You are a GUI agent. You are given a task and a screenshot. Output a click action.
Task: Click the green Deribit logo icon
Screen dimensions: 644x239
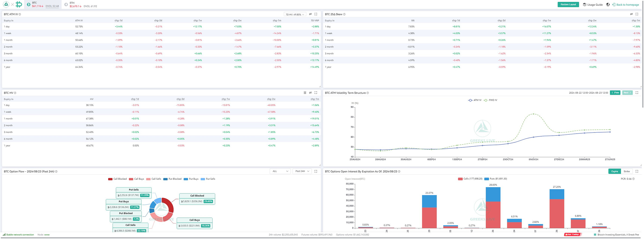tap(19, 4)
